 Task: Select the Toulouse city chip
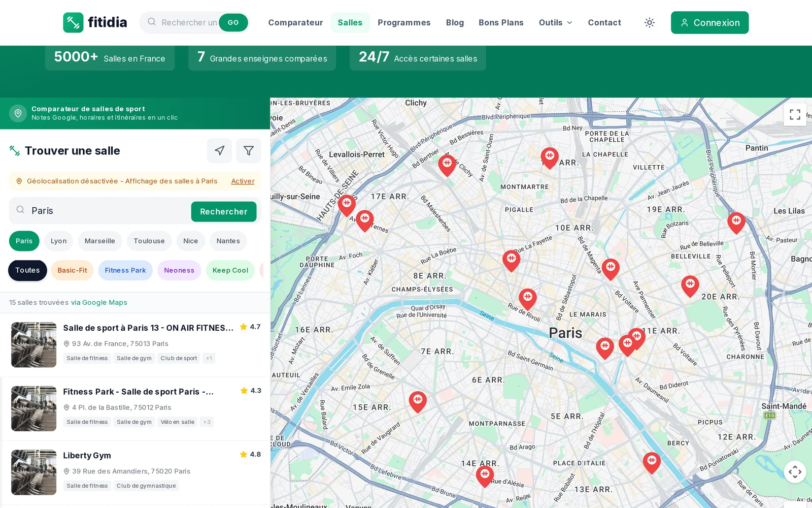click(x=149, y=241)
